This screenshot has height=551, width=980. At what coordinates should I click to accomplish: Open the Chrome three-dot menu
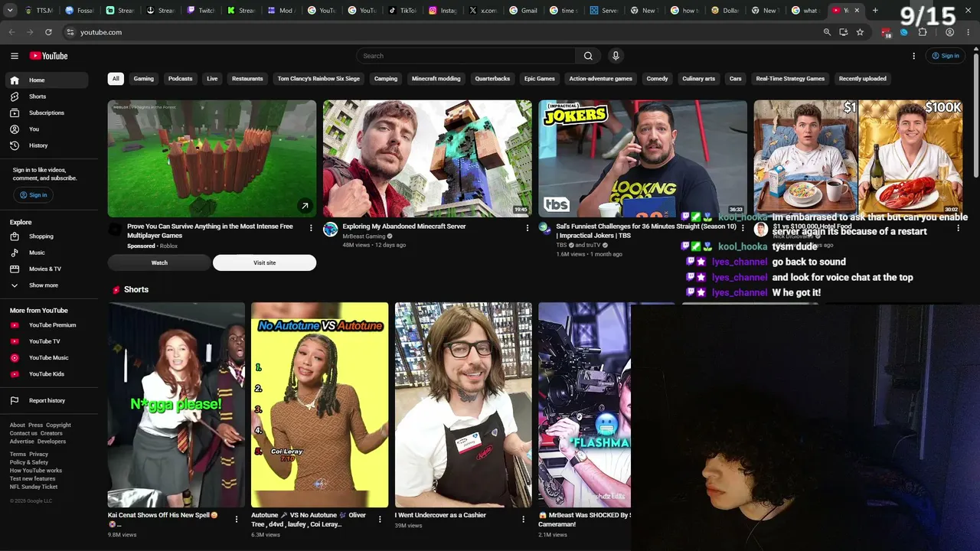[969, 32]
